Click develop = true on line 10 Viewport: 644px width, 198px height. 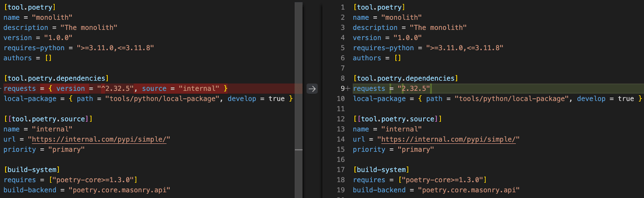pos(606,99)
